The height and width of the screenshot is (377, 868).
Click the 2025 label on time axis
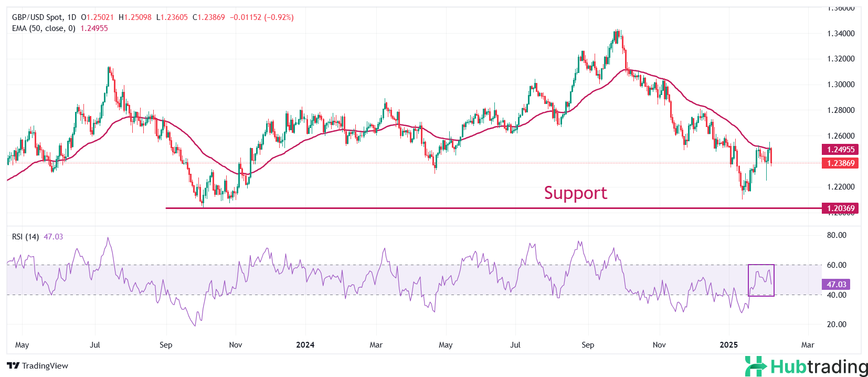pyautogui.click(x=728, y=345)
